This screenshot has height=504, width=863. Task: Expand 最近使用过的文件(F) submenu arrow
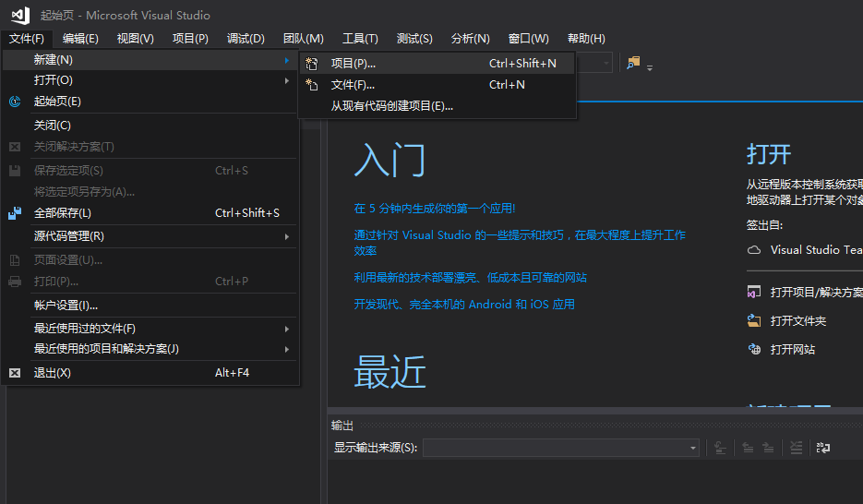click(x=287, y=329)
